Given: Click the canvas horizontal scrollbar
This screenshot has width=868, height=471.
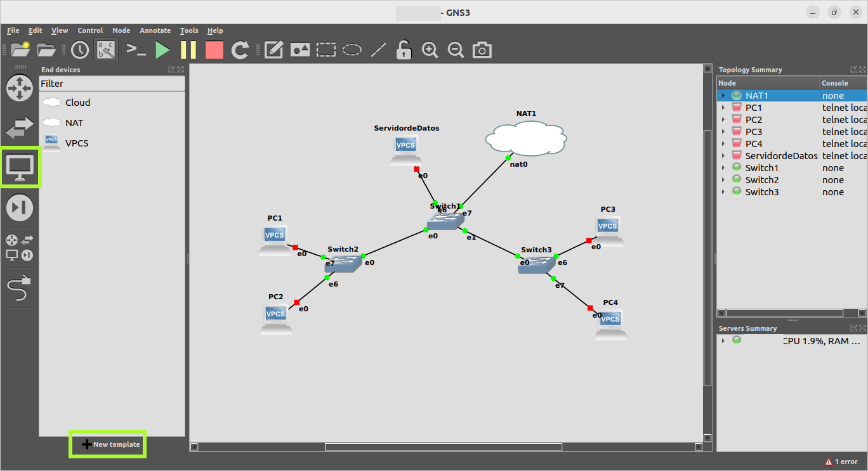Looking at the screenshot, I should (x=444, y=447).
